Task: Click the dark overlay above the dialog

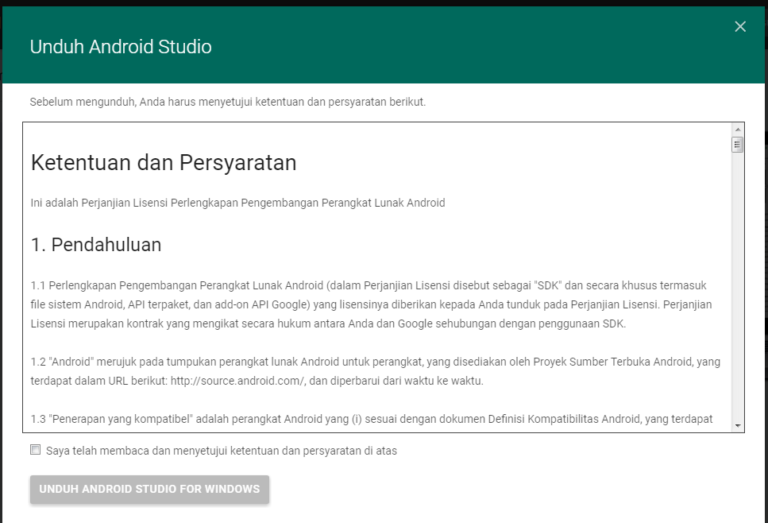Action: (384, 3)
